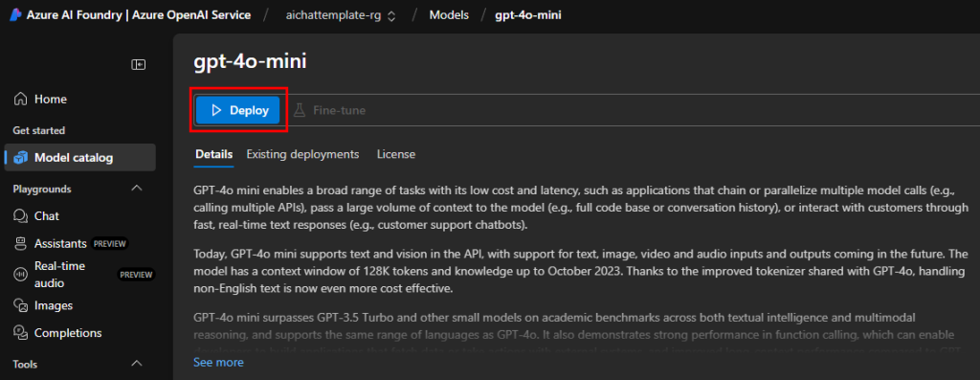The width and height of the screenshot is (980, 380).
Task: Click the Images playground icon
Action: [21, 305]
